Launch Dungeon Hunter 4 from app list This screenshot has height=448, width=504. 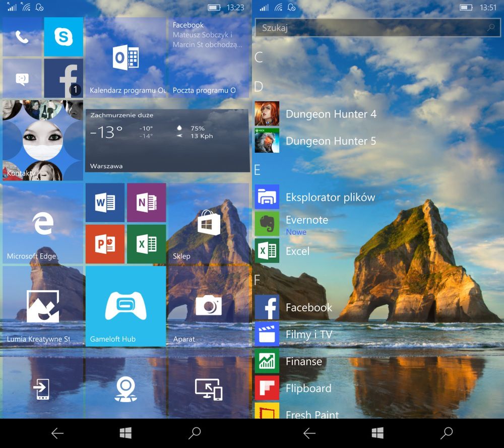coord(316,114)
